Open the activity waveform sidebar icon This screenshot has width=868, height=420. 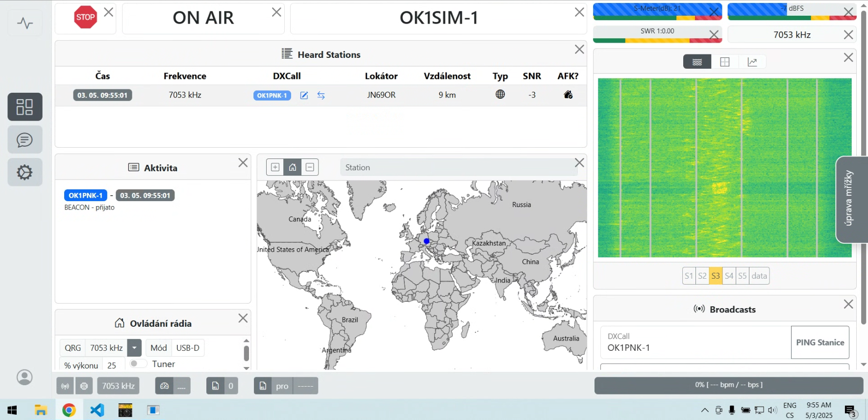pyautogui.click(x=25, y=23)
